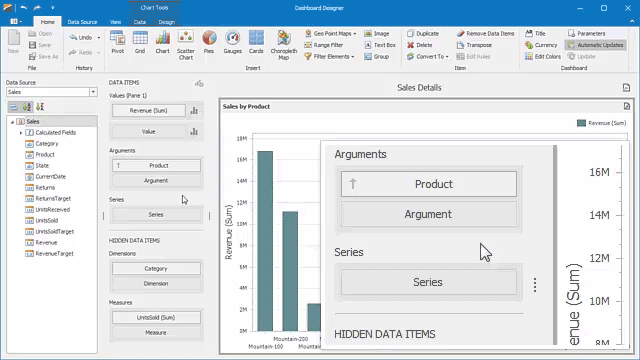Expand Calculated Fields node
Screen dimensions: 640x360
(x=21, y=133)
